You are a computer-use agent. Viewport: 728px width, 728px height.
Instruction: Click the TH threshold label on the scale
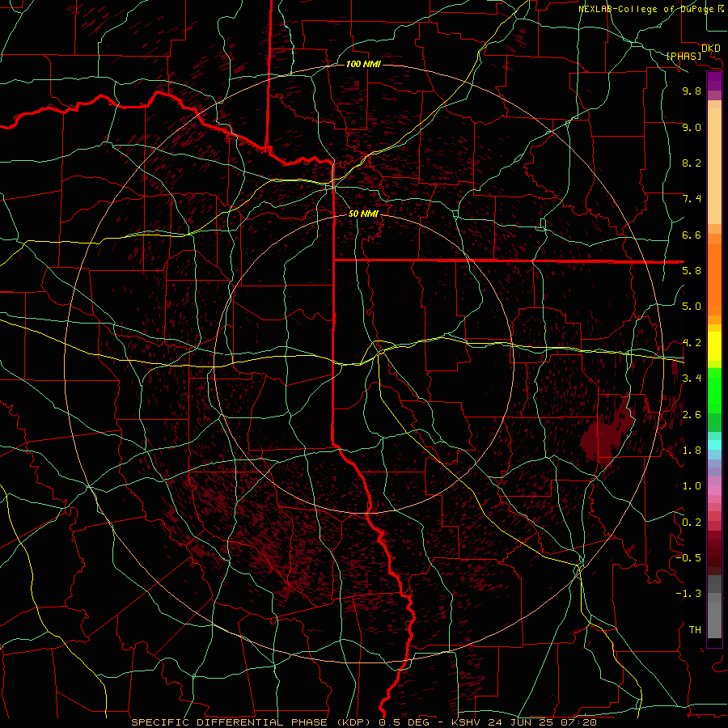(x=695, y=630)
